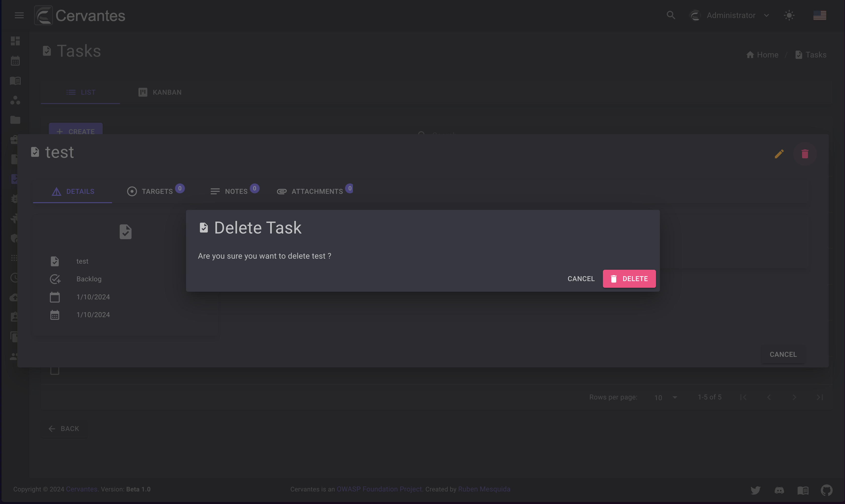Open the Attachments tab
This screenshot has width=845, height=504.
314,191
